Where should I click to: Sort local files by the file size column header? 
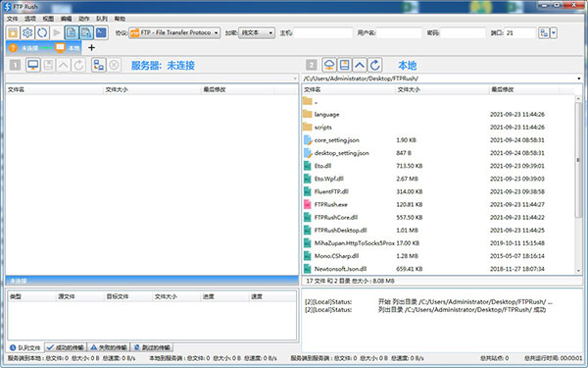click(442, 89)
